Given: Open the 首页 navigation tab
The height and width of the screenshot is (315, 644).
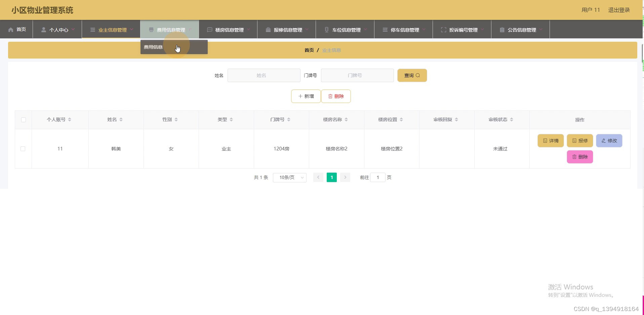Looking at the screenshot, I should (x=16, y=29).
